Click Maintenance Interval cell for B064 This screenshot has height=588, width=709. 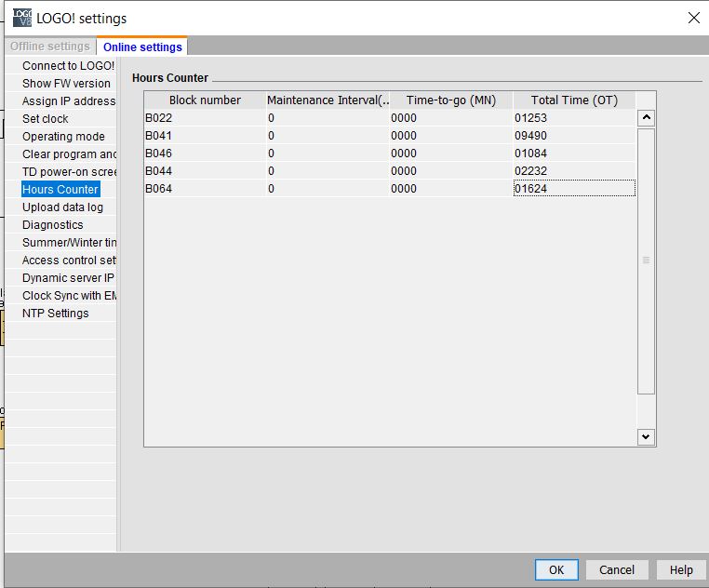coord(328,189)
